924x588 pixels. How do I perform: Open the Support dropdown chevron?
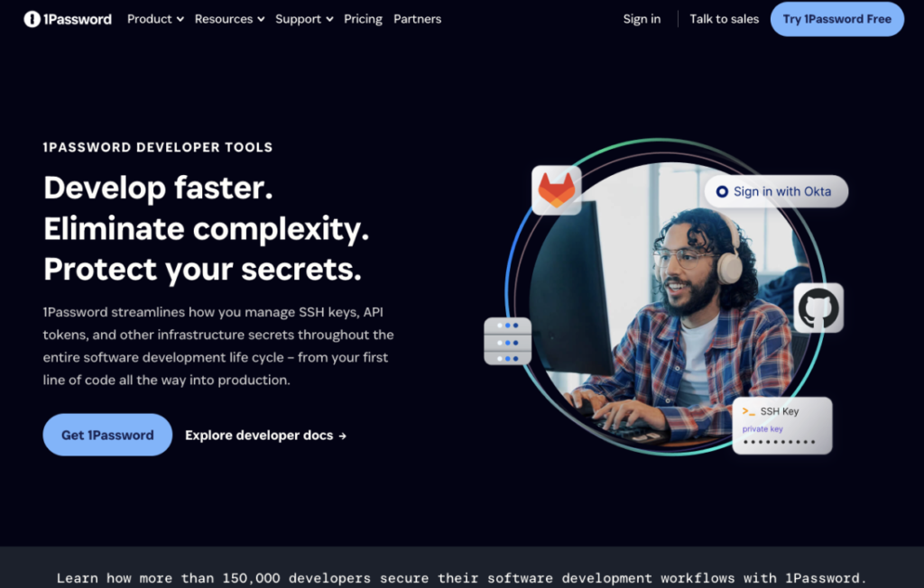(x=330, y=20)
